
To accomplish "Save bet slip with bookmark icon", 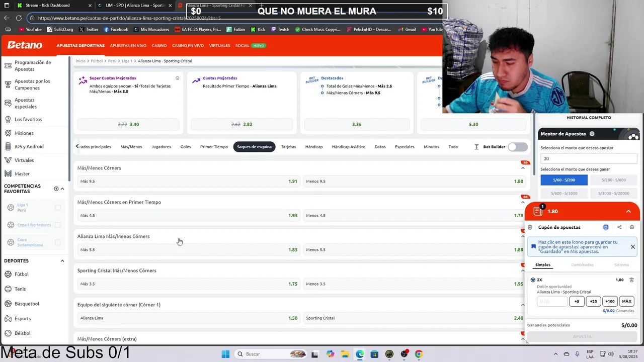I will coord(606,227).
